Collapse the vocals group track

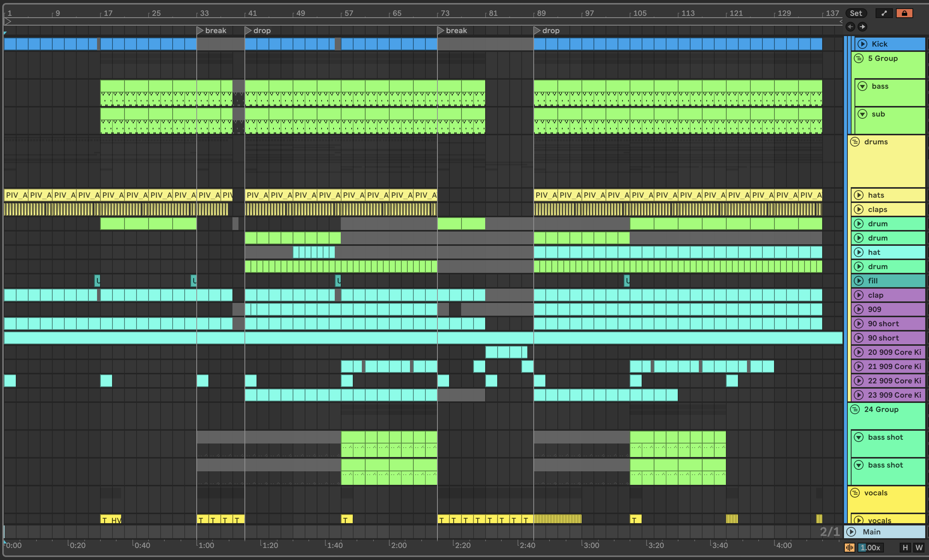[x=855, y=493]
